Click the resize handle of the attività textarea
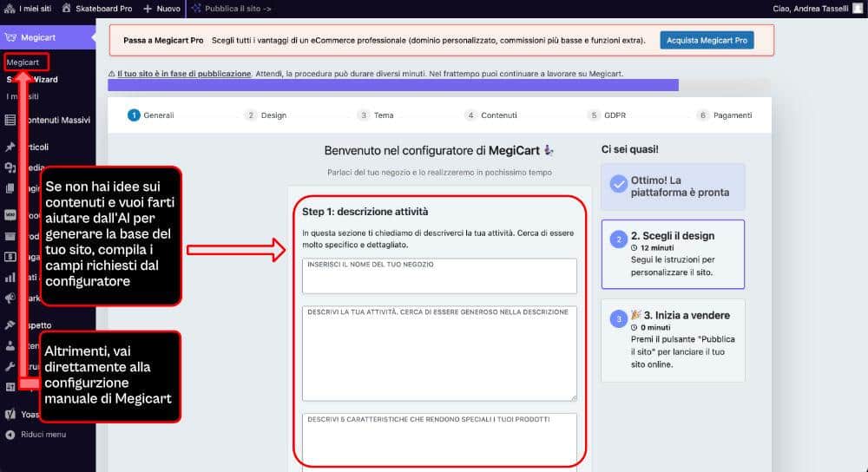868x472 pixels. [574, 398]
